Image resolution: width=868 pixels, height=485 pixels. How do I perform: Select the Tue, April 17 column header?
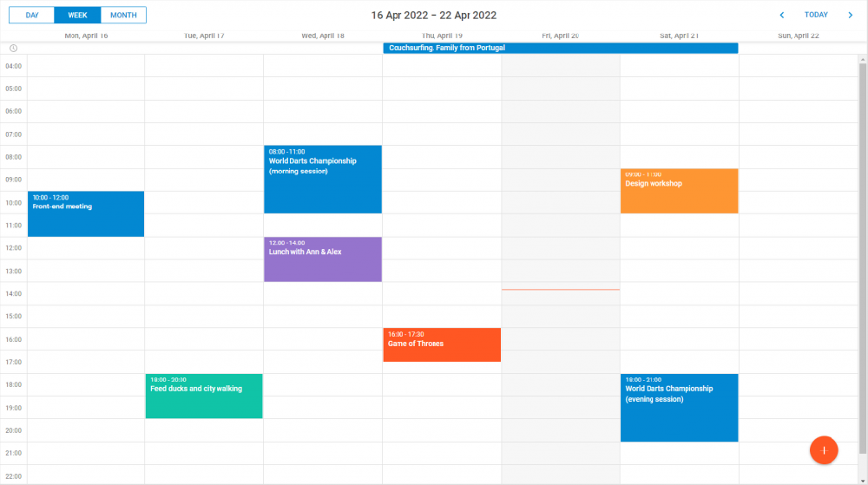[x=204, y=36]
